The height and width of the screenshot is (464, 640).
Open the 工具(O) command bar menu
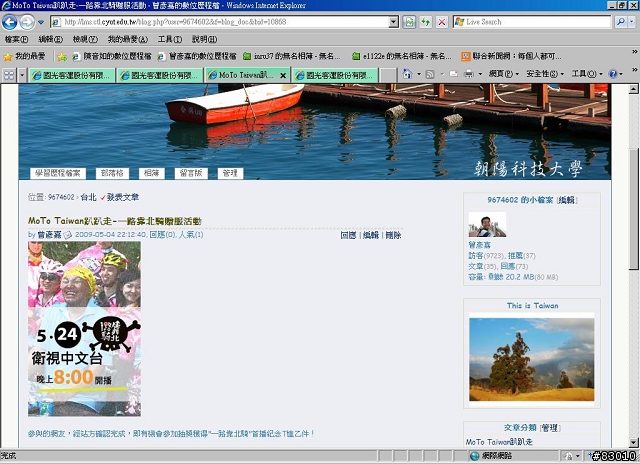587,74
